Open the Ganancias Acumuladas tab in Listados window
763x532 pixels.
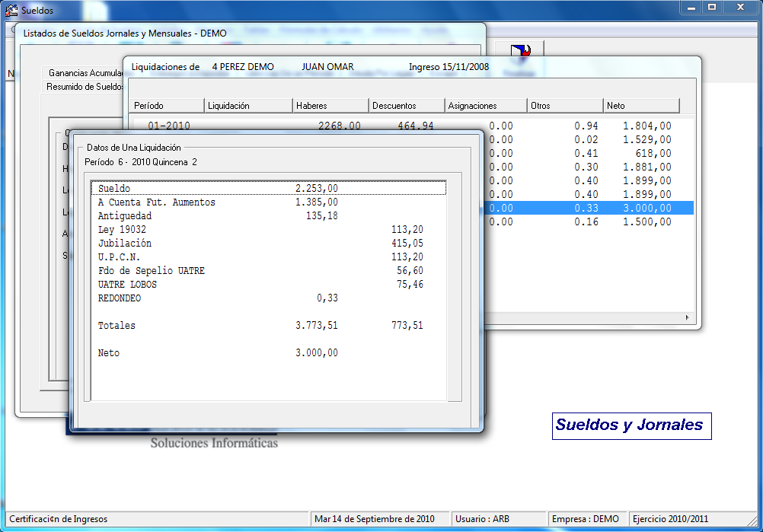pyautogui.click(x=85, y=73)
